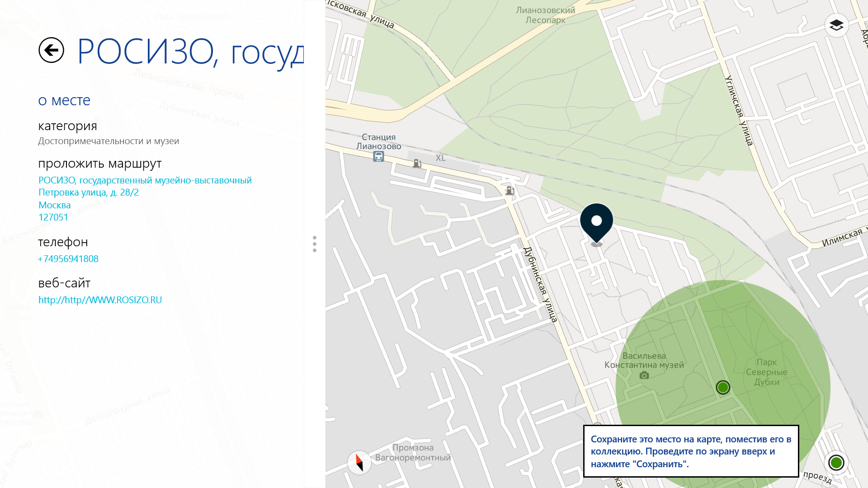Click the Угличская улица street label
The height and width of the screenshot is (488, 868).
tap(739, 111)
